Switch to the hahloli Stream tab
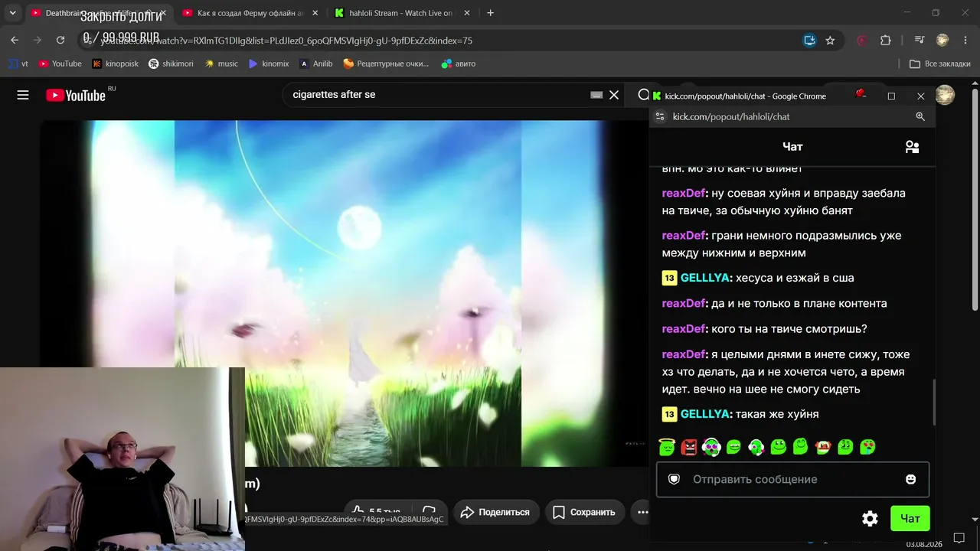 (x=401, y=13)
